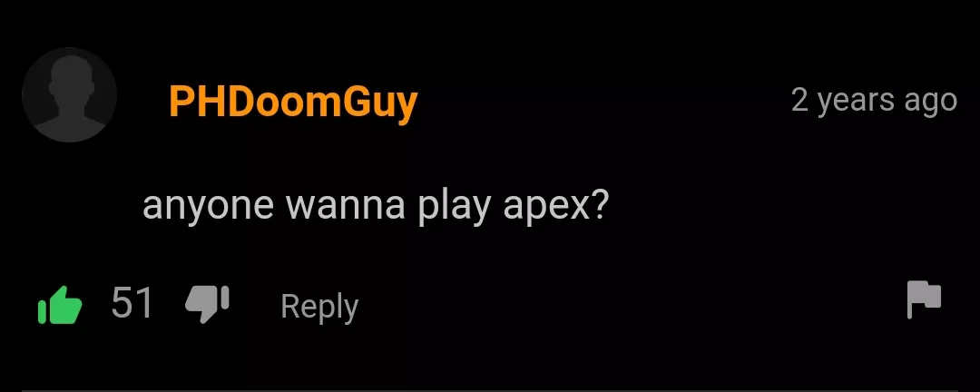Select the like count number 51
The width and height of the screenshot is (980, 392).
click(132, 303)
